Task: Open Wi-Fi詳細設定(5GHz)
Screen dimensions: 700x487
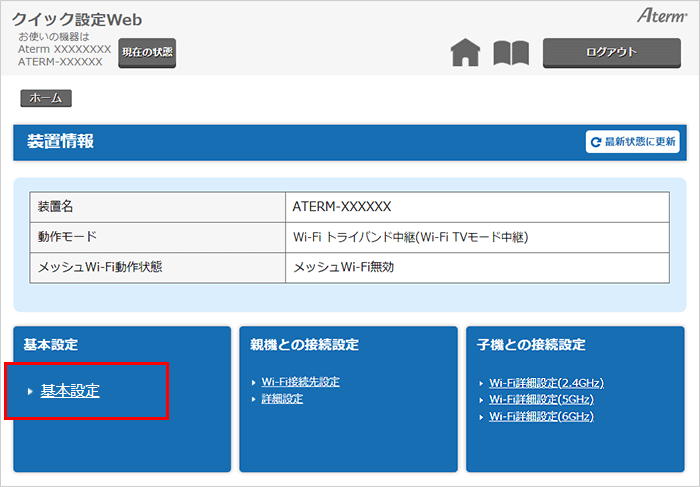Action: 541,399
